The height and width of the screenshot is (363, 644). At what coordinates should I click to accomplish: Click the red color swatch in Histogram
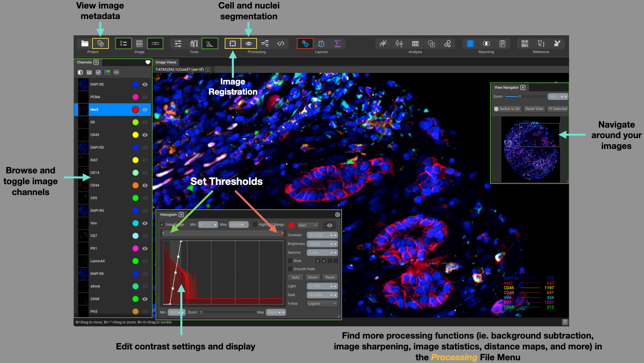tap(291, 225)
